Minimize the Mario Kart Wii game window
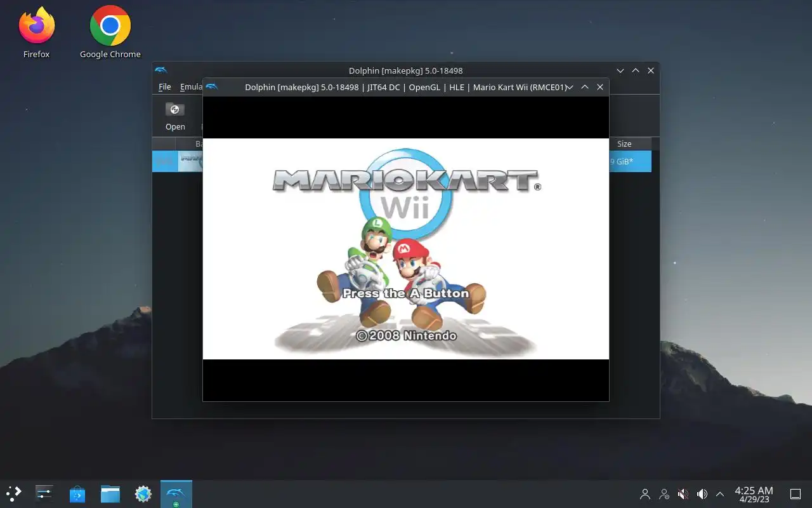The image size is (812, 508). [570, 87]
